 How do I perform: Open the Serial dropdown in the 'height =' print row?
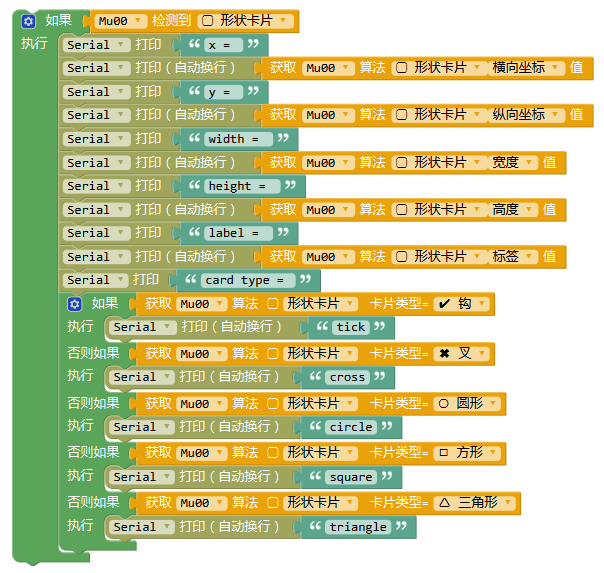95,186
